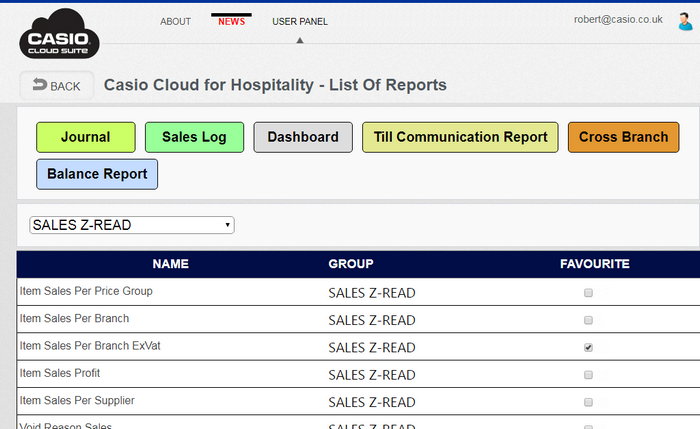Tick favourite for Item Sales Per Branch
The image size is (700, 429).
point(588,320)
